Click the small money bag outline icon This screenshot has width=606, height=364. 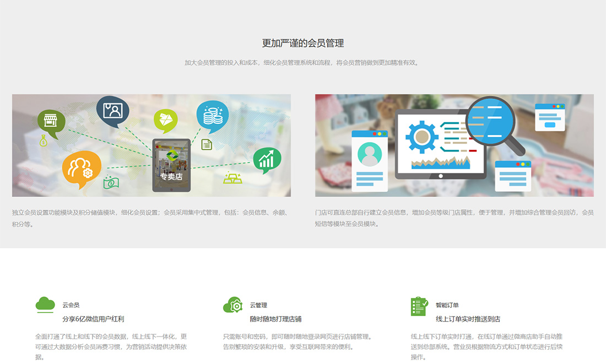[44, 140]
